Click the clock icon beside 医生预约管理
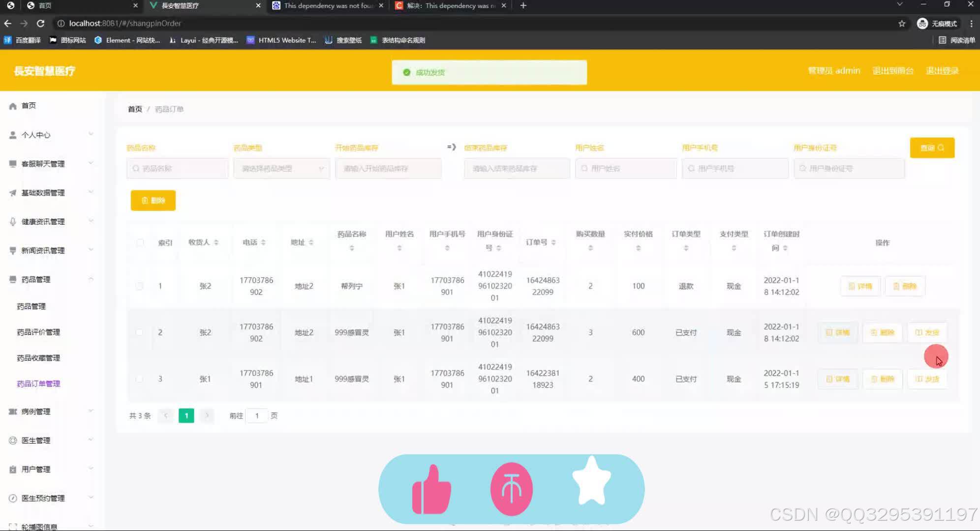The height and width of the screenshot is (531, 980). (x=13, y=498)
